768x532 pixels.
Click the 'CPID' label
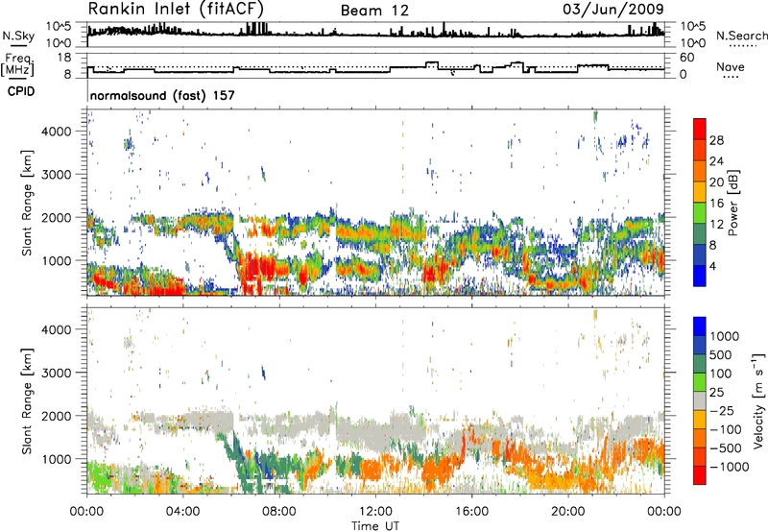pos(21,91)
